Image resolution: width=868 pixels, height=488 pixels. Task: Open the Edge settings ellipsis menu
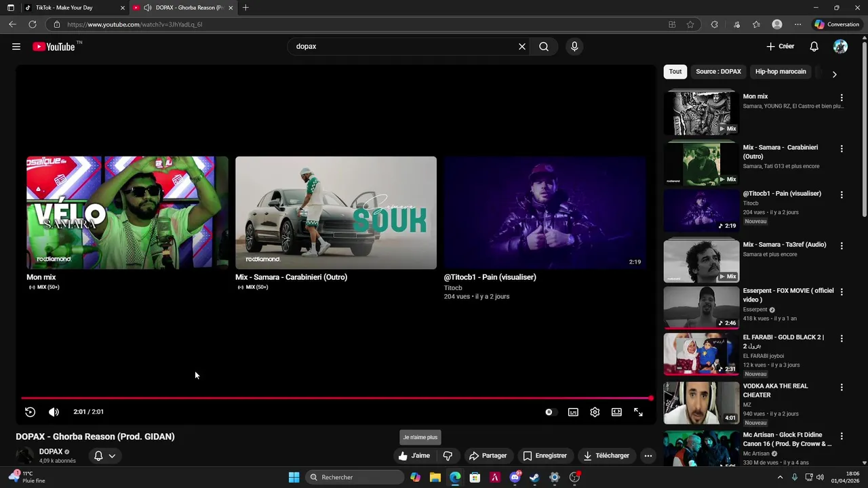click(797, 24)
